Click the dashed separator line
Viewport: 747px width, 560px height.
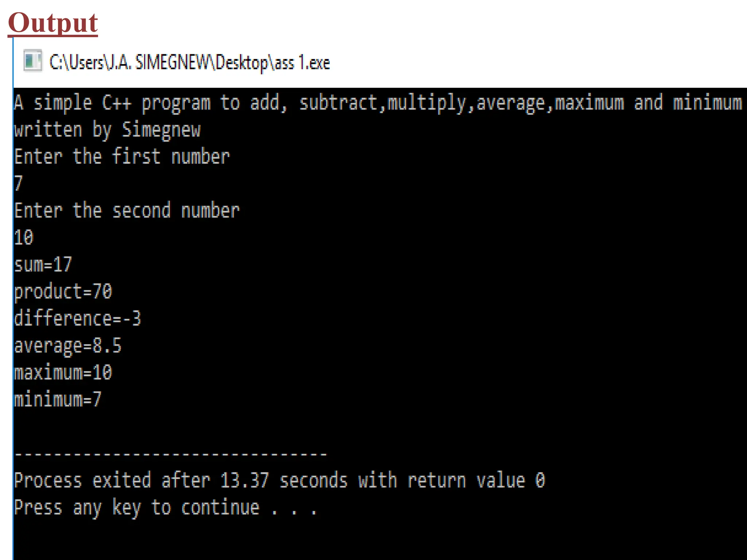pyautogui.click(x=171, y=454)
